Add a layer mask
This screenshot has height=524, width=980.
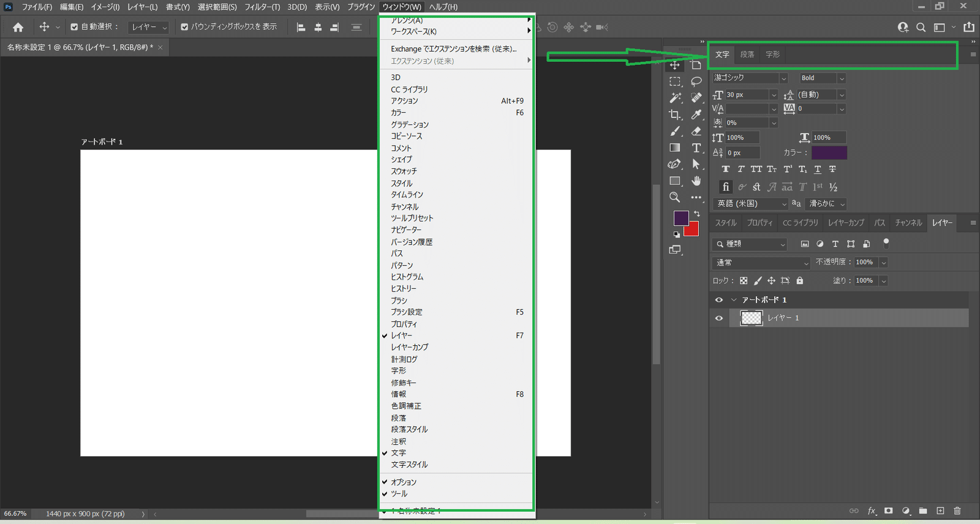tap(889, 511)
